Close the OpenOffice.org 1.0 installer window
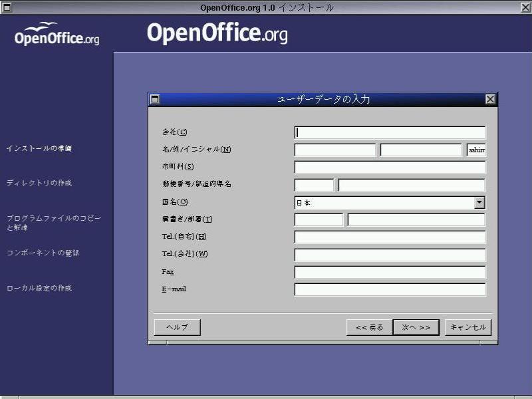The image size is (532, 399). pos(526,7)
